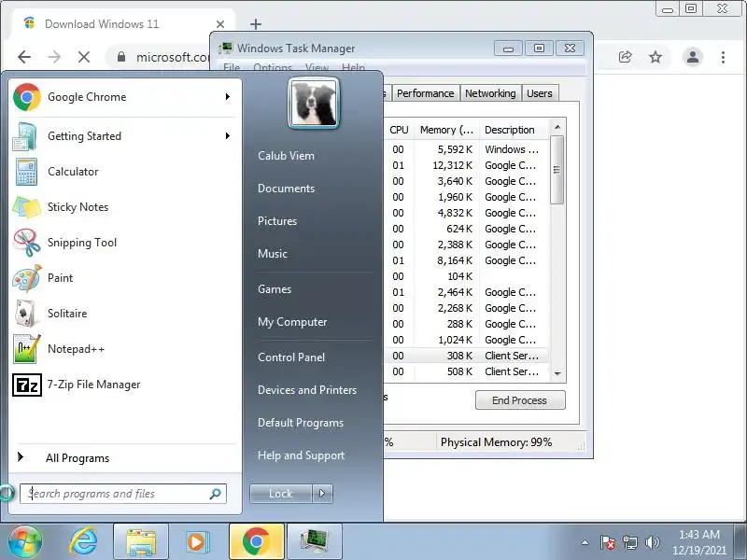Open Internet Explorer from the taskbar
Image resolution: width=747 pixels, height=560 pixels.
(84, 541)
